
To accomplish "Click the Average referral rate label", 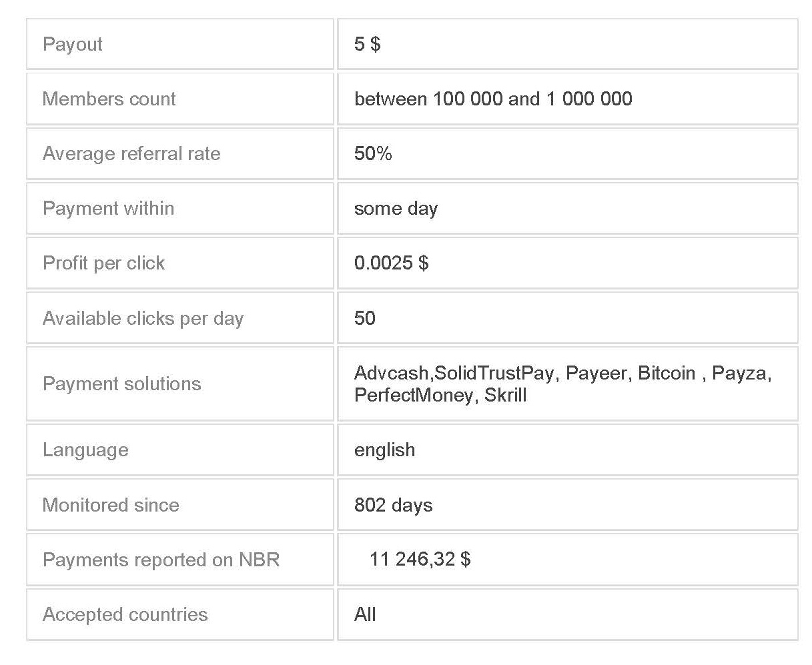I will click(x=131, y=153).
